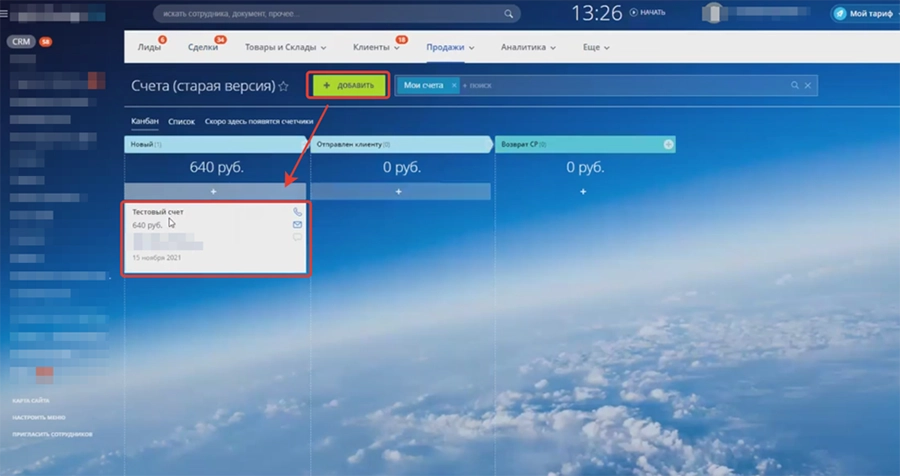Screen dimensions: 900x476
Task: Switch to the Список view tab
Action: click(181, 121)
